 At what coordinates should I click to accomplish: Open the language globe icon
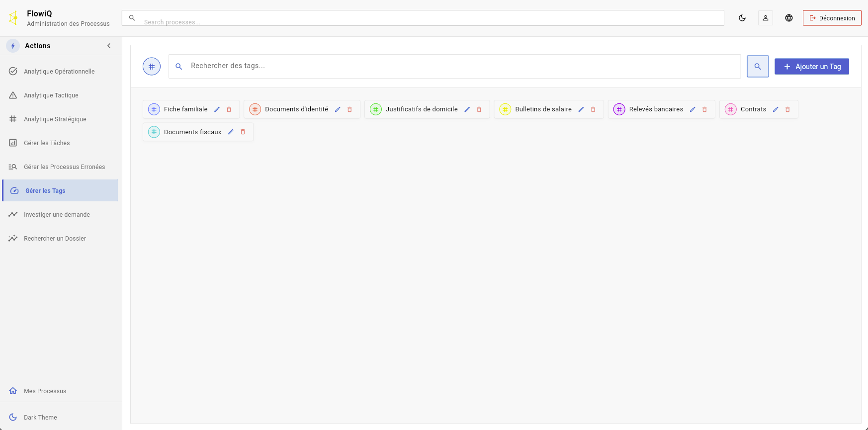789,18
